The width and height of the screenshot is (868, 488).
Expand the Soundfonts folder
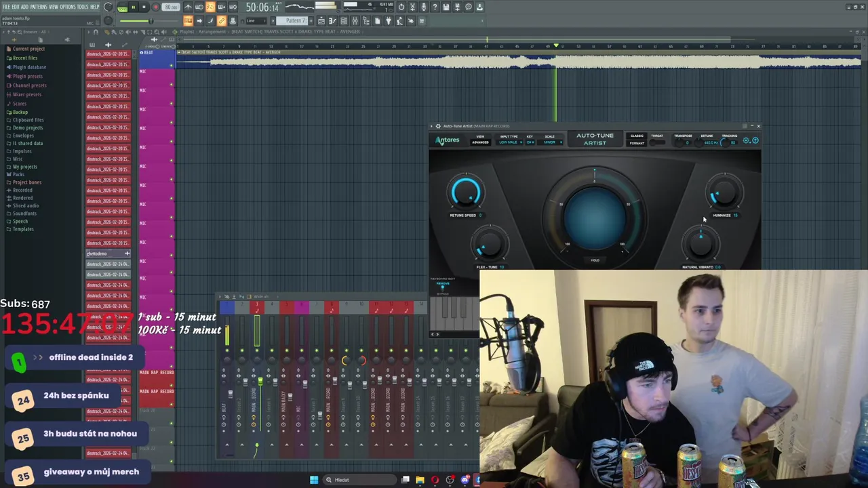tap(24, 213)
